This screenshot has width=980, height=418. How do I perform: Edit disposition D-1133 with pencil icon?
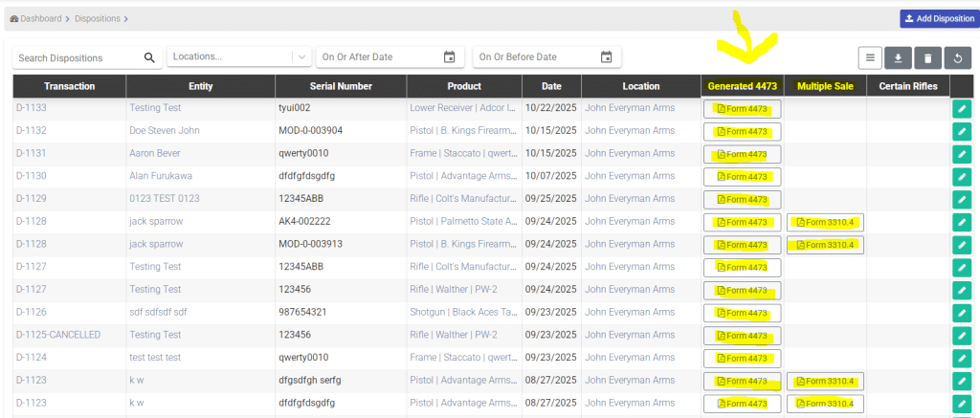[x=962, y=108]
